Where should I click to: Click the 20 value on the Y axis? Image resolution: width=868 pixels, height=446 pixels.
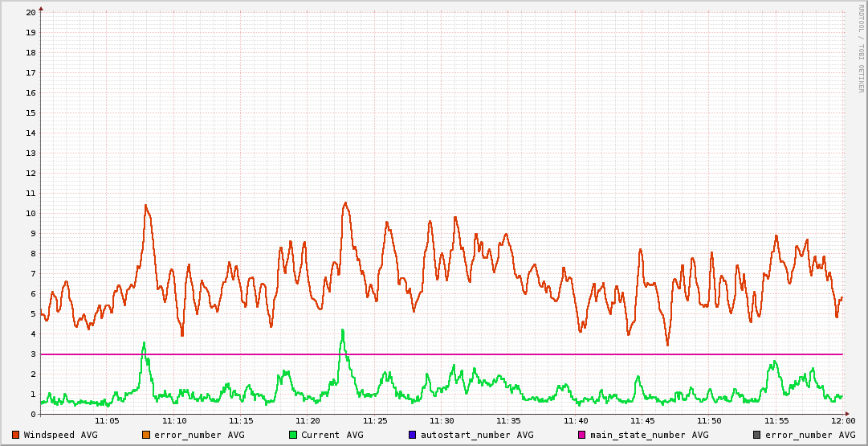[31, 13]
